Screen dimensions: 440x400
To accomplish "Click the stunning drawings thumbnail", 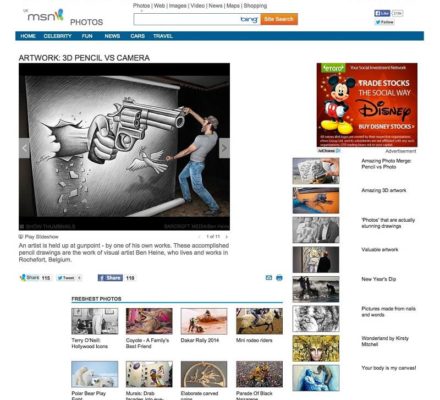I will (316, 230).
